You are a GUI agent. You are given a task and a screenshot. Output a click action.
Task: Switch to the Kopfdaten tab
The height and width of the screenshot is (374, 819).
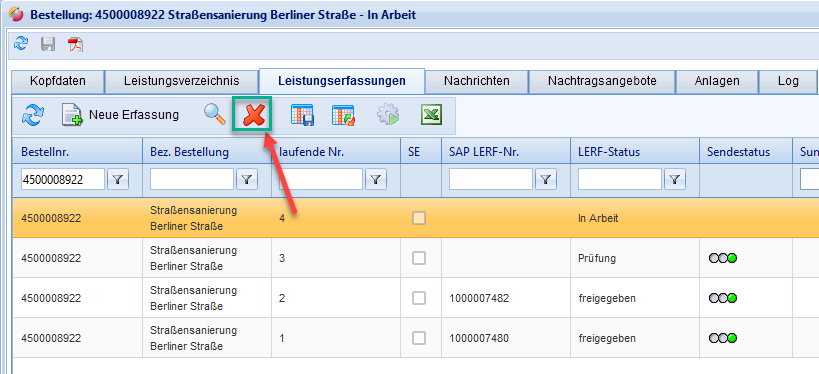58,81
